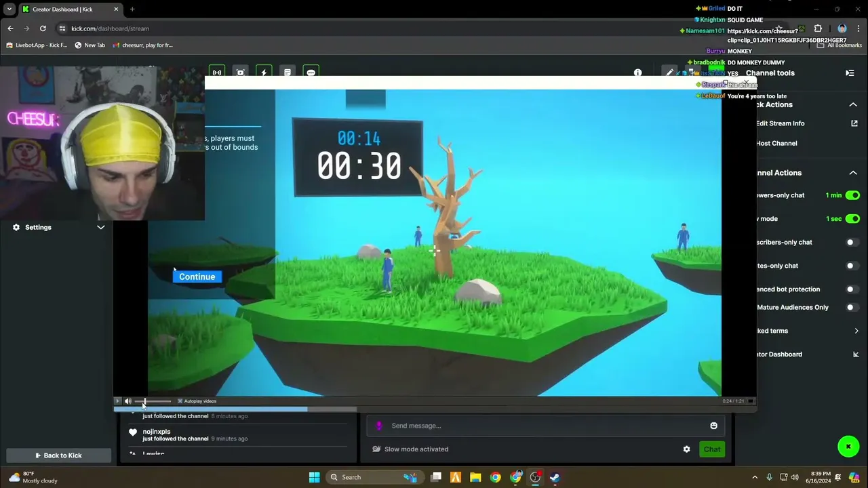Click the info circle icon

point(637,73)
